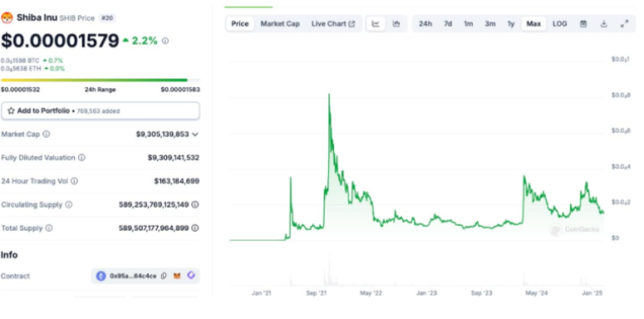Click info icon after circulating supply value
This screenshot has width=644, height=319.
tap(195, 204)
